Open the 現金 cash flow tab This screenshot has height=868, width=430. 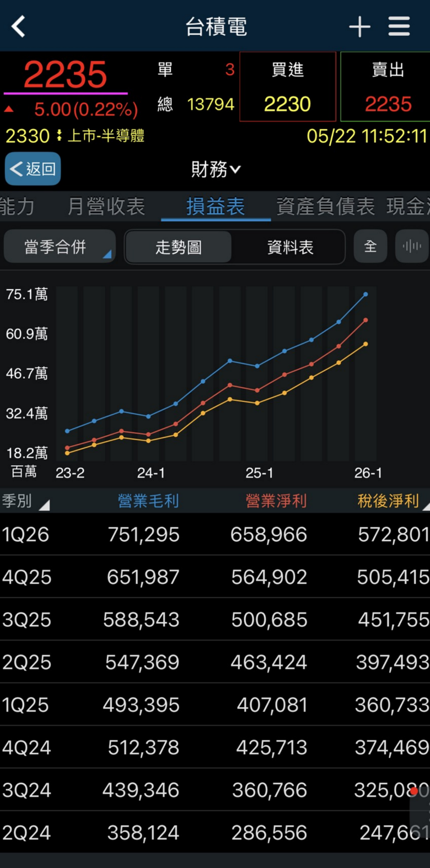[408, 207]
